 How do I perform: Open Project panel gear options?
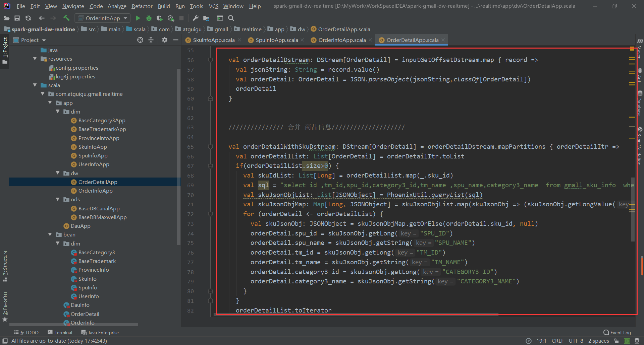tap(164, 40)
